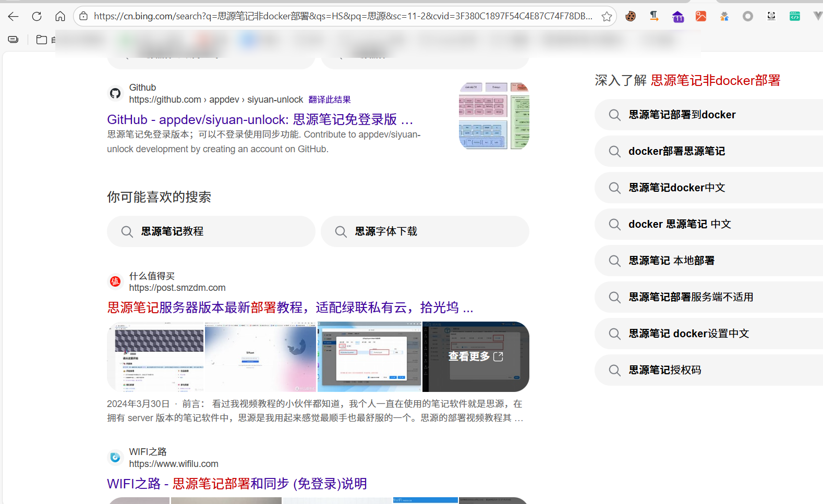
Task: Open the panda face extension icon
Action: coord(771,16)
